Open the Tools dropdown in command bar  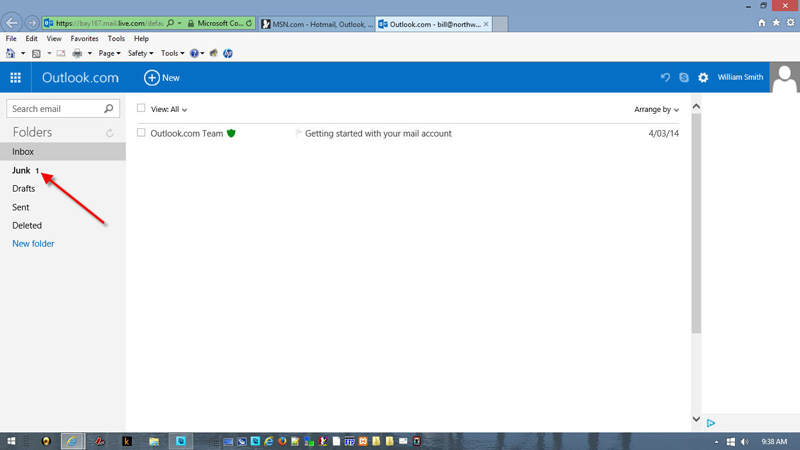[172, 53]
